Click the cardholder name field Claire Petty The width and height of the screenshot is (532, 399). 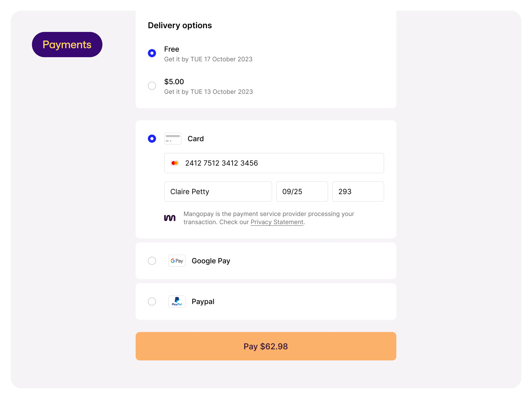(218, 192)
